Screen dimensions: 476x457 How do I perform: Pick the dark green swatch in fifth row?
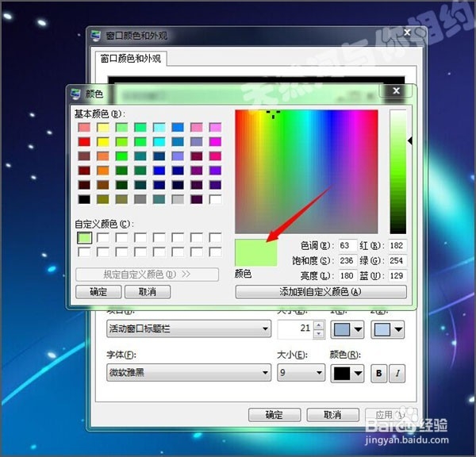121,185
